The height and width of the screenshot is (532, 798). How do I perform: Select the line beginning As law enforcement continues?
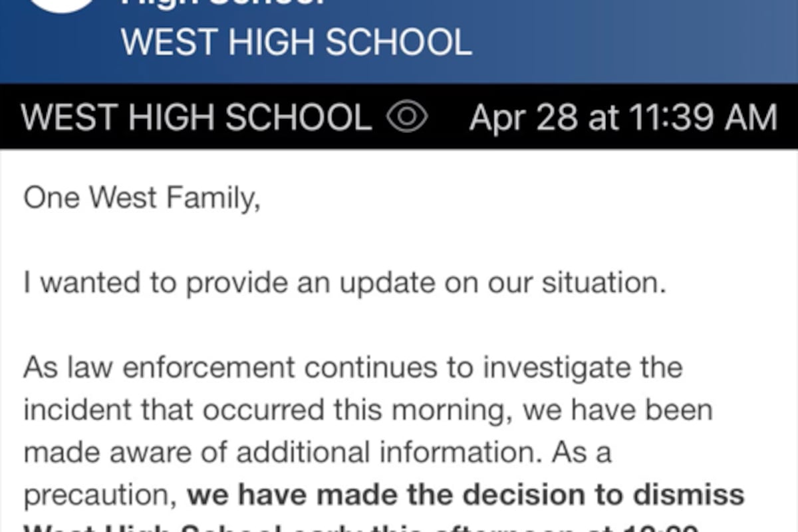tap(353, 368)
